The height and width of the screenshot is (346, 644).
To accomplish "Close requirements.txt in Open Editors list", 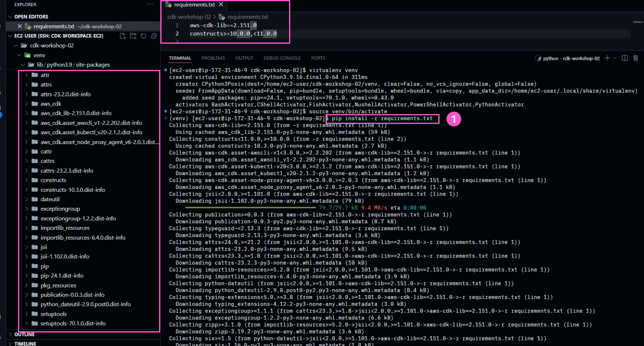I will click(x=20, y=26).
